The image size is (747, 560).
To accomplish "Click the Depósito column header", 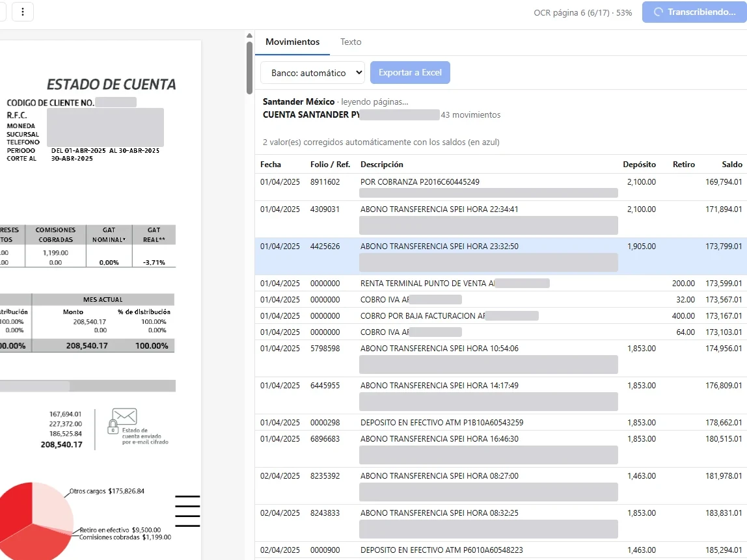I will (x=640, y=165).
